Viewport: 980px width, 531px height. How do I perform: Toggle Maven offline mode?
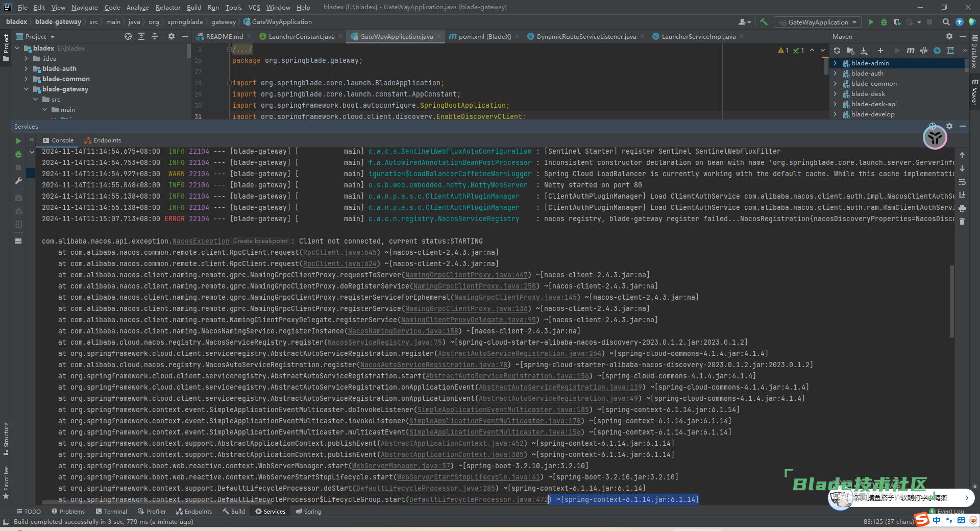tap(923, 51)
